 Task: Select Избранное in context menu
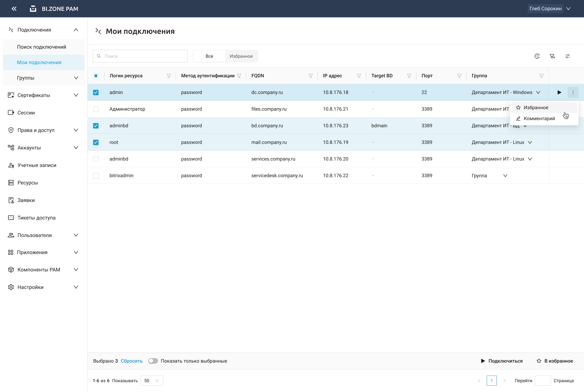pyautogui.click(x=536, y=108)
